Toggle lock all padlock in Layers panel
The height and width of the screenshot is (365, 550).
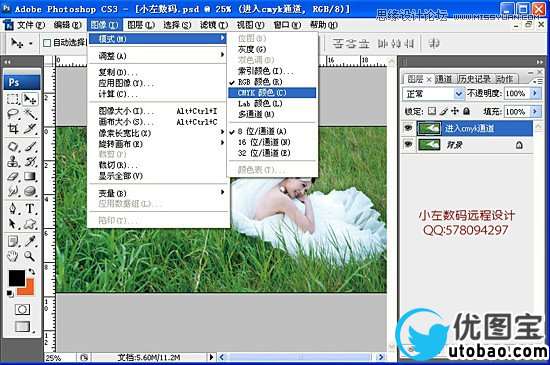[466, 111]
